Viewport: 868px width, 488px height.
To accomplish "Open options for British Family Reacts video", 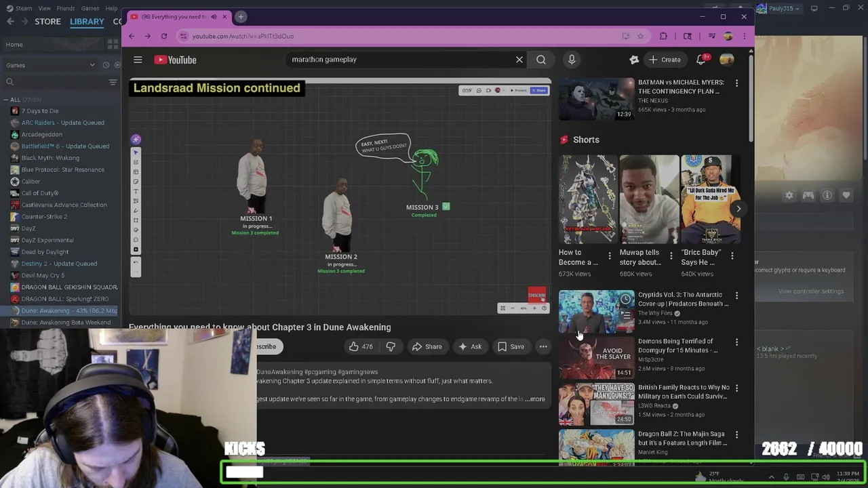I will [x=736, y=388].
